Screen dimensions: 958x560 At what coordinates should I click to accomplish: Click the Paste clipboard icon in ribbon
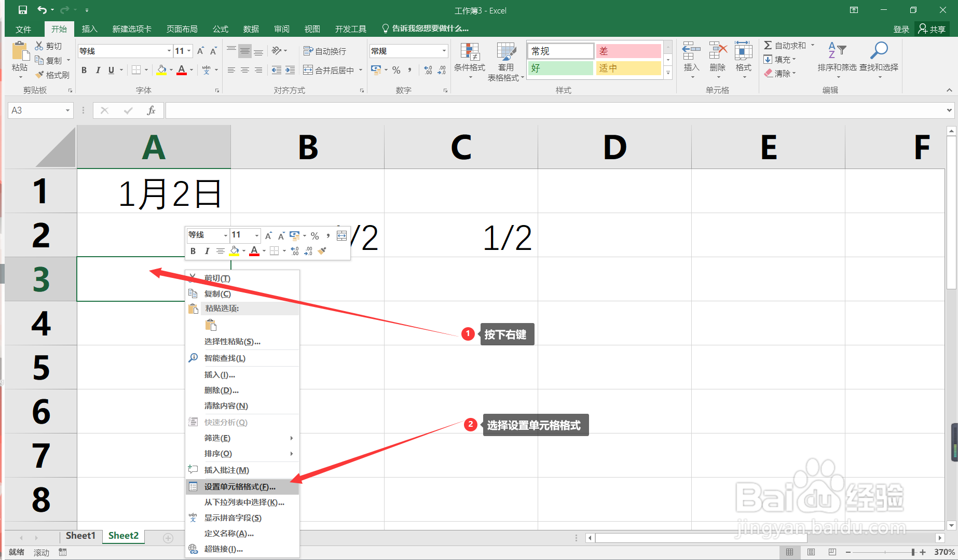click(x=20, y=51)
